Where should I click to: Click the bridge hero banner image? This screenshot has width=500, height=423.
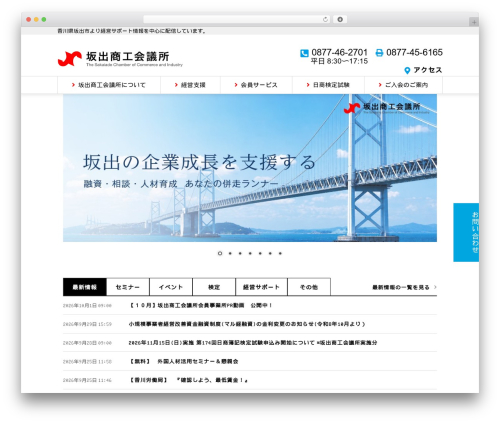[x=250, y=168]
